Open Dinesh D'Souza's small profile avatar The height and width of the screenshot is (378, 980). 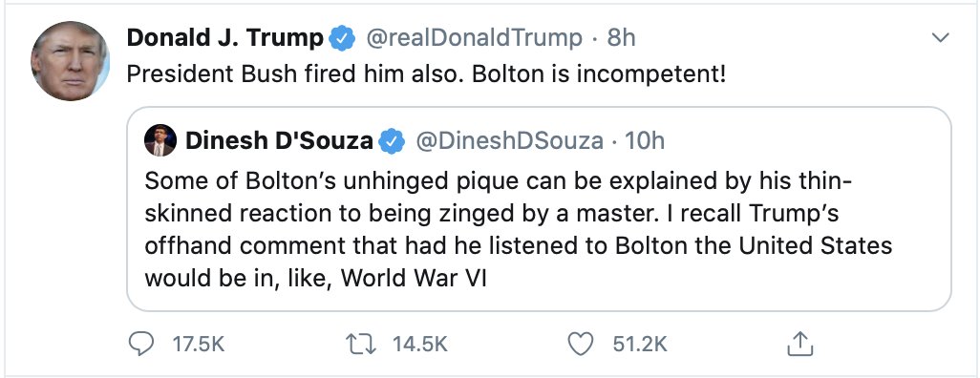point(160,140)
